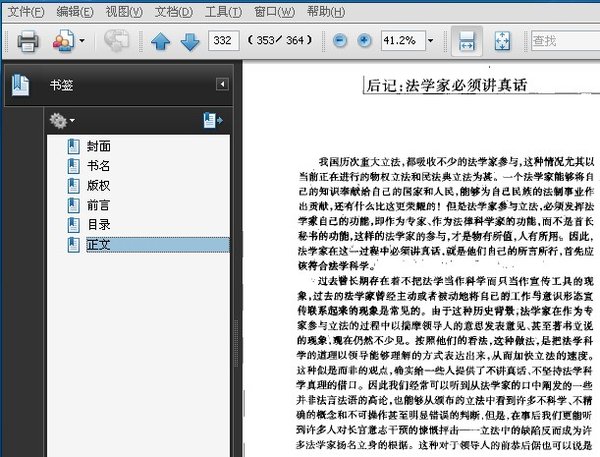Viewport: 600px width, 457px height.
Task: Select the 目录 bookmark
Action: (x=98, y=224)
